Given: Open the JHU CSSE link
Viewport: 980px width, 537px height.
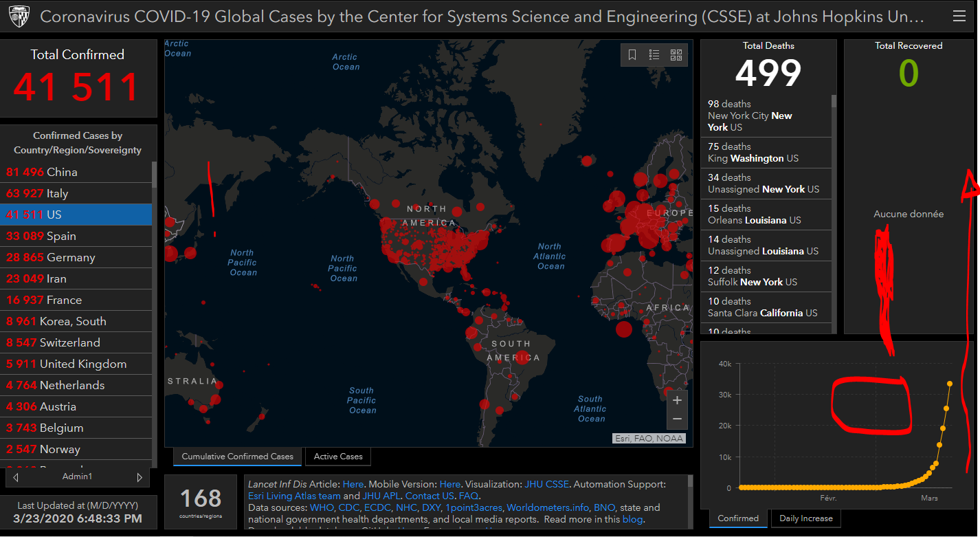Looking at the screenshot, I should 546,484.
